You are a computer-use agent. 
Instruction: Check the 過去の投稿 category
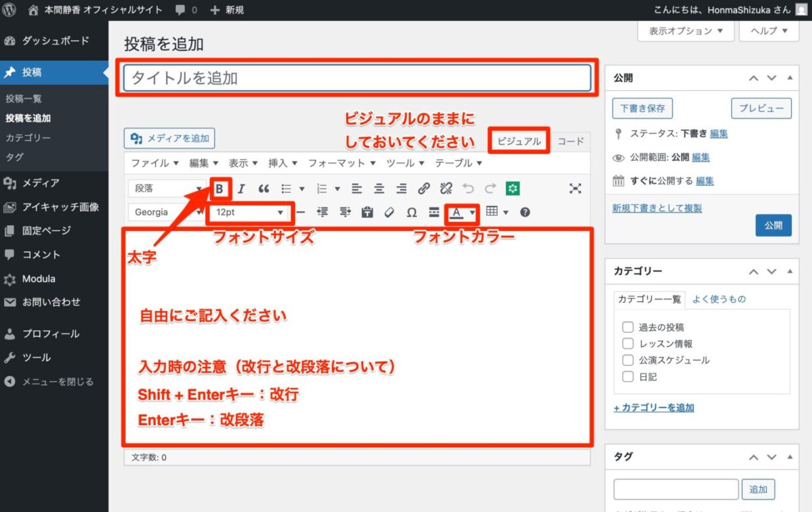[628, 327]
